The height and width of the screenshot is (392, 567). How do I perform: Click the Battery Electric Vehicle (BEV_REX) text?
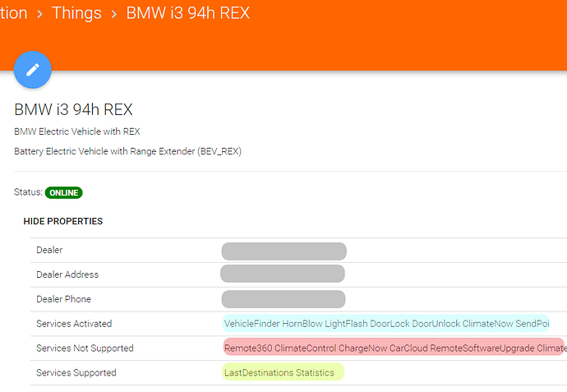click(x=127, y=151)
